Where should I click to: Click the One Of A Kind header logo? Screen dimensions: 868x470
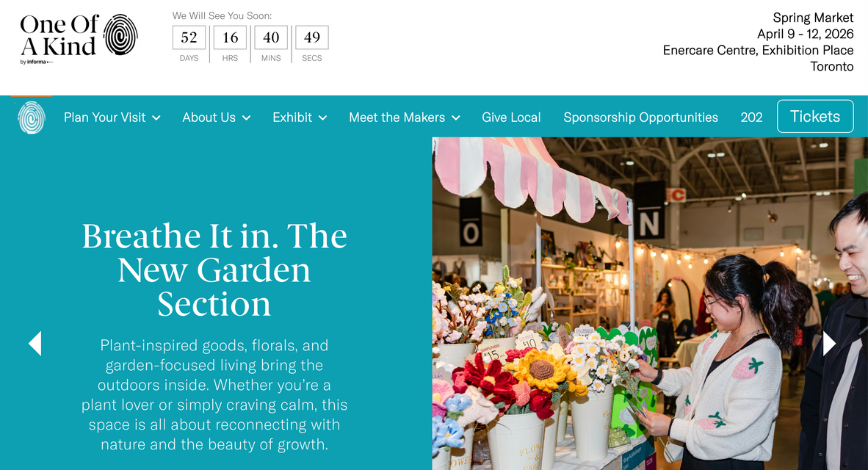[x=79, y=38]
